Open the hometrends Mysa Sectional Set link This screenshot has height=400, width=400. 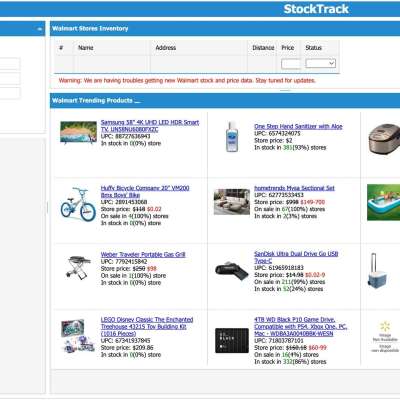coord(294,188)
